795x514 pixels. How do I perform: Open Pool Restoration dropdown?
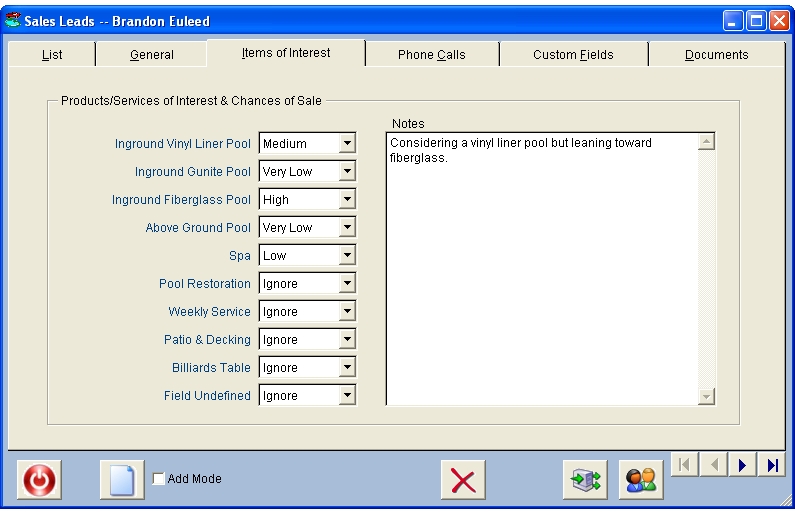click(x=347, y=283)
